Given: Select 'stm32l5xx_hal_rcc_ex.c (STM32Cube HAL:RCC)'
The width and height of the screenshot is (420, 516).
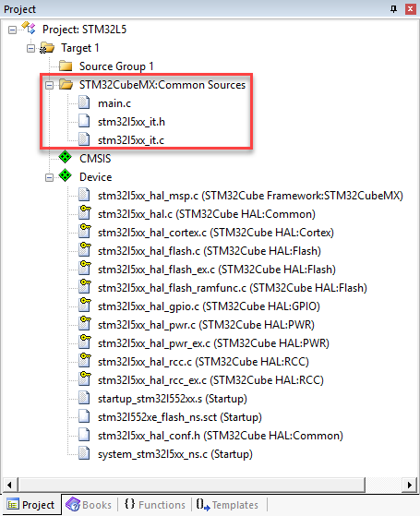Looking at the screenshot, I should tap(210, 380).
